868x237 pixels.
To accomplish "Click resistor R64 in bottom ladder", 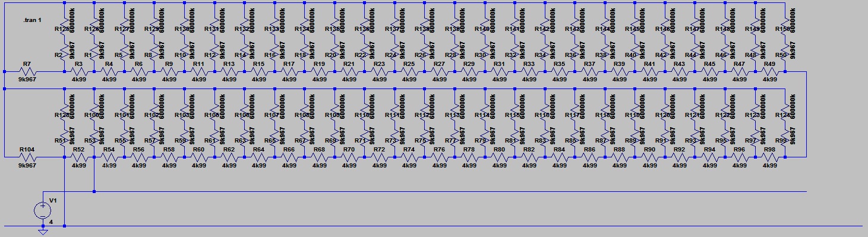I will click(260, 158).
